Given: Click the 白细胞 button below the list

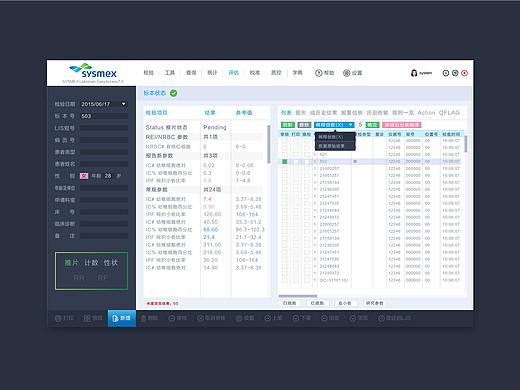Looking at the screenshot, I should click(290, 303).
